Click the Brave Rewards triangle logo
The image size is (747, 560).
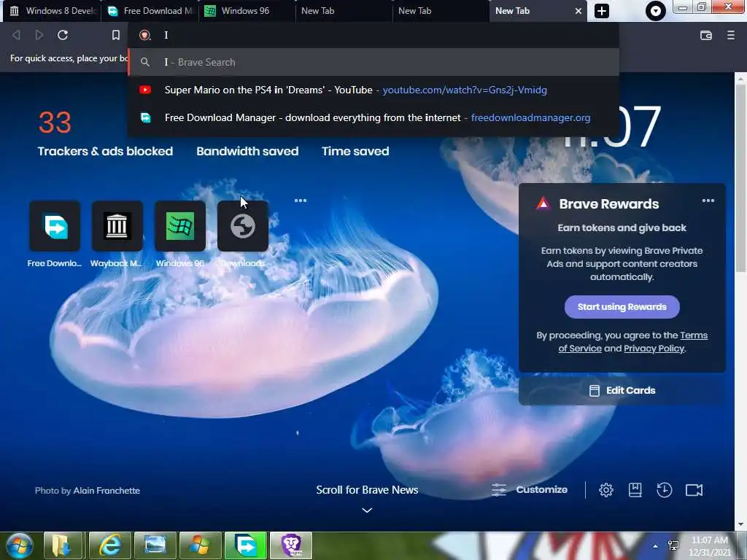(543, 204)
